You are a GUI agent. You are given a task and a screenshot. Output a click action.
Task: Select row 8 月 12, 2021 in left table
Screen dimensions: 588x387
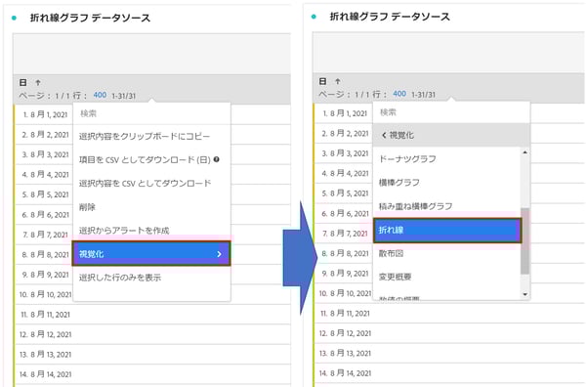(x=152, y=334)
